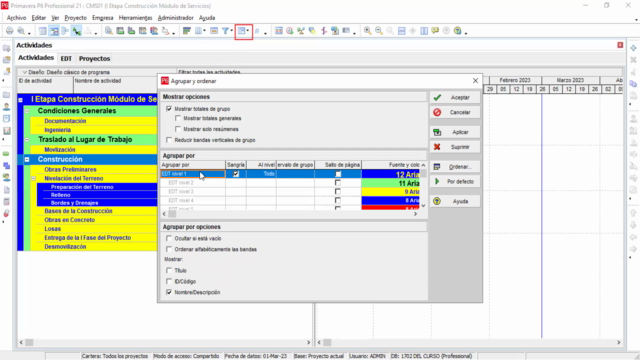Image resolution: width=640 pixels, height=360 pixels.
Task: Switch to the Proyectos tab
Action: (95, 59)
